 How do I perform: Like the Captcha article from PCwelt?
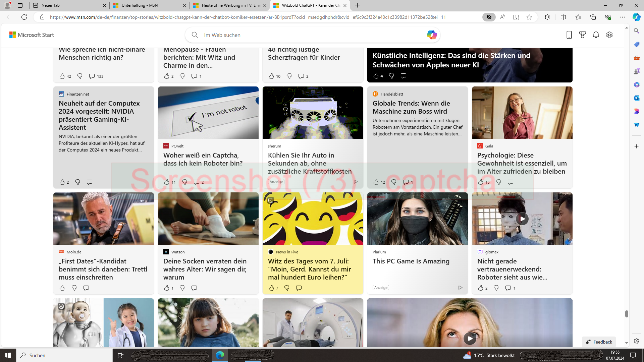[167, 182]
